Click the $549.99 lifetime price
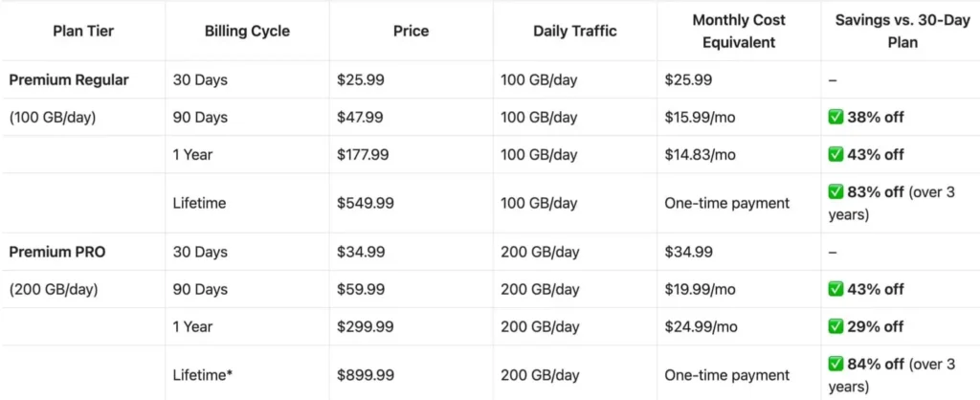The width and height of the screenshot is (980, 400). click(x=366, y=203)
